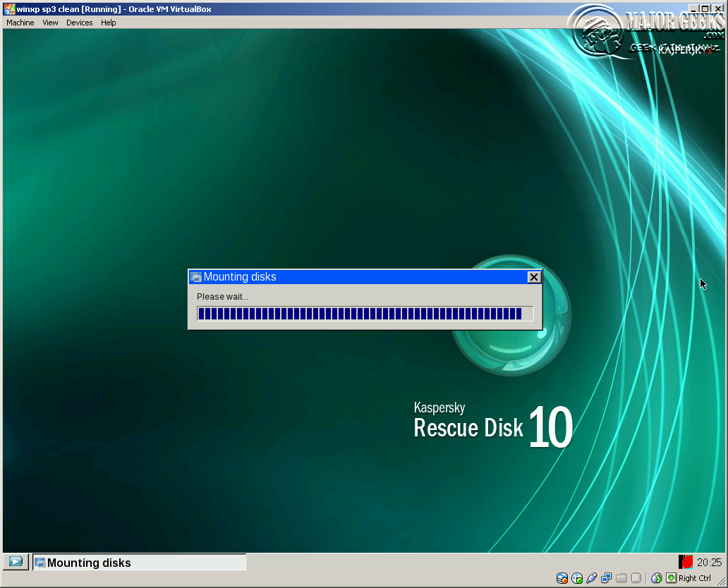728x588 pixels.
Task: Open the View menu
Action: point(49,23)
